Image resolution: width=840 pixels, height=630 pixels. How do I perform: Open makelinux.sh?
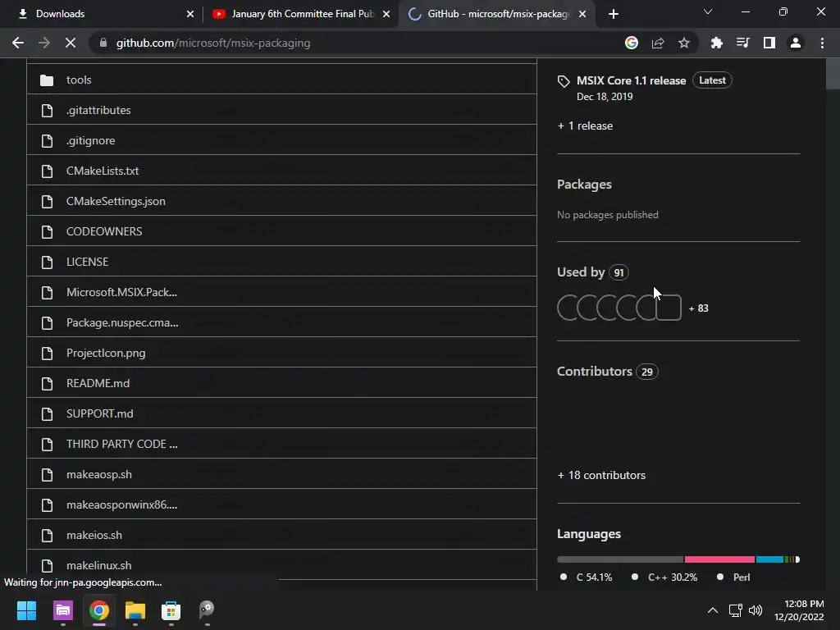pos(99,565)
